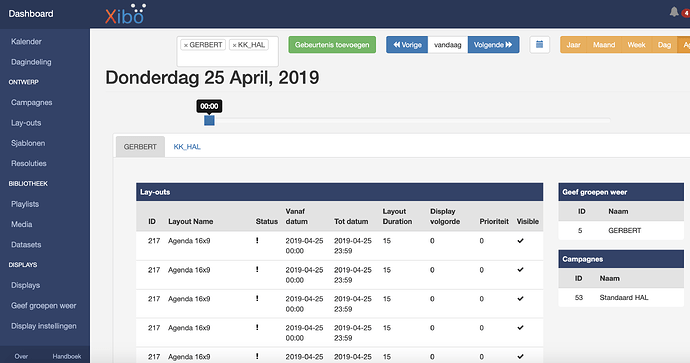Remove the KK_HAL tag with its x
Viewport: 690px width, 363px height.
pyautogui.click(x=234, y=45)
